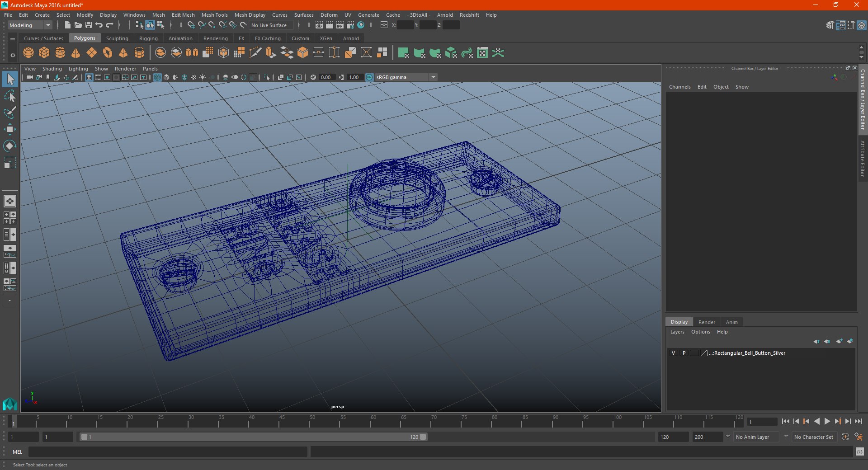
Task: Click the playback end time field 120
Action: coord(673,437)
